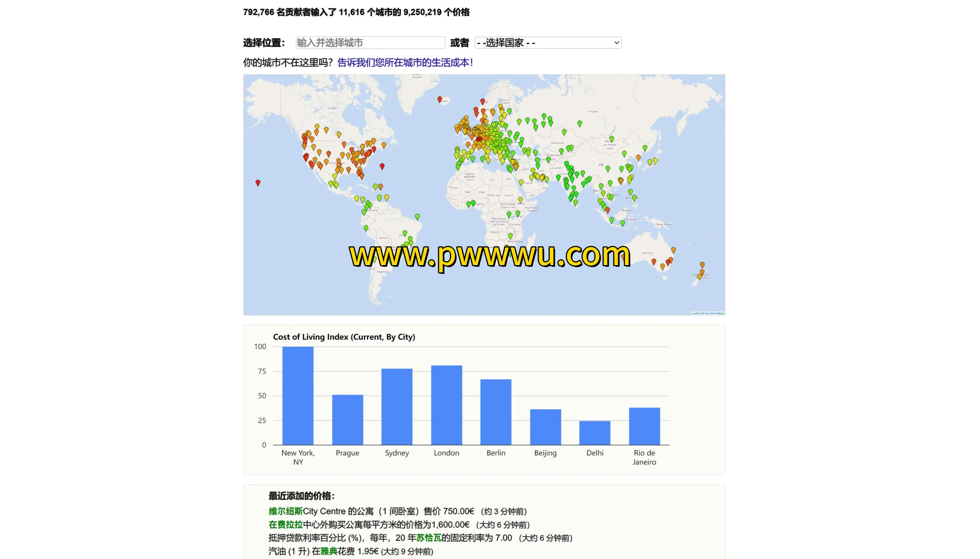Viewport: 980px width, 559px height.
Task: Open the 雅典 city link
Action: coord(329,551)
